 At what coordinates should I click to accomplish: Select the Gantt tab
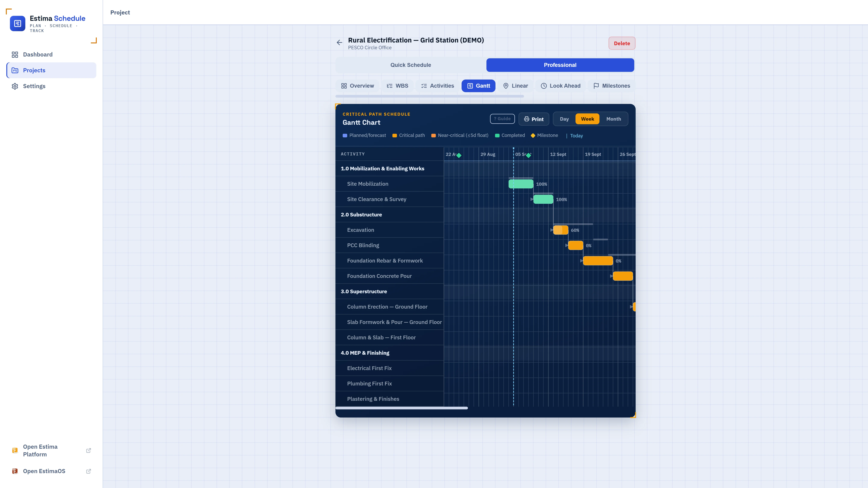point(478,86)
